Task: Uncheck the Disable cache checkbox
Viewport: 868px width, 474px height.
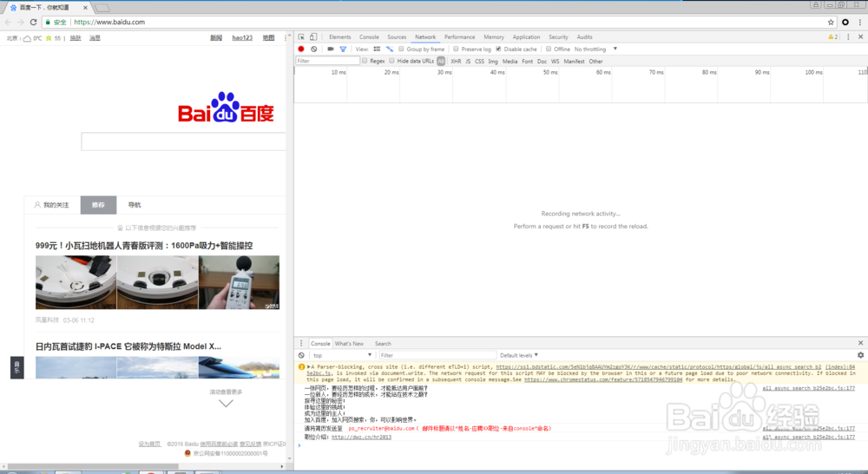Action: click(499, 49)
